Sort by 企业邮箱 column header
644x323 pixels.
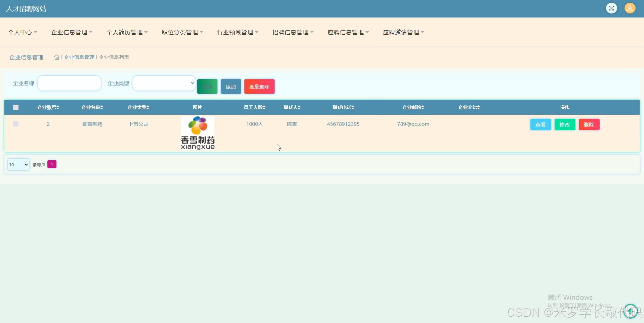(413, 107)
